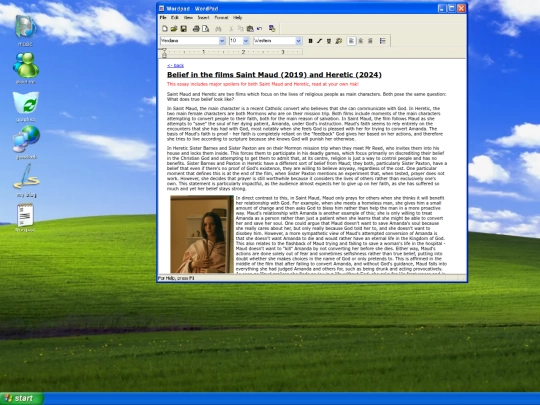Open the Help menu

point(238,18)
